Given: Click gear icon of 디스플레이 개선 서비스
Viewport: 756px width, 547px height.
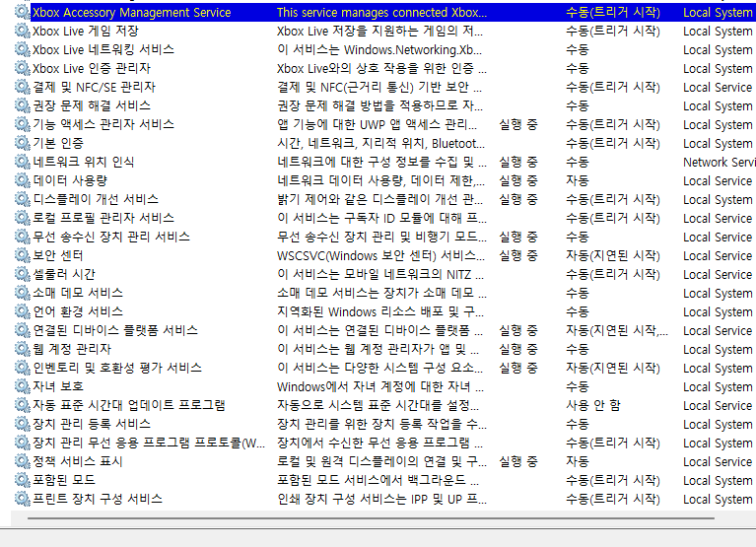Looking at the screenshot, I should coord(23,199).
